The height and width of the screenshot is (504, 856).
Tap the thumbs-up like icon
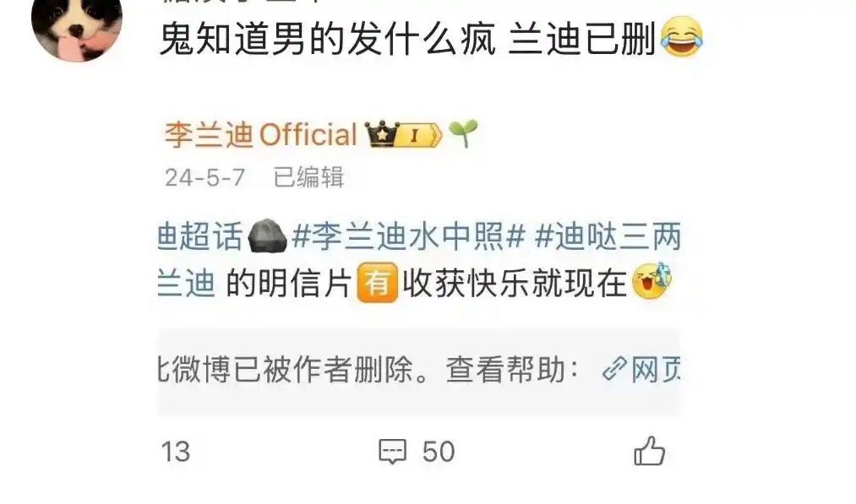tap(649, 451)
